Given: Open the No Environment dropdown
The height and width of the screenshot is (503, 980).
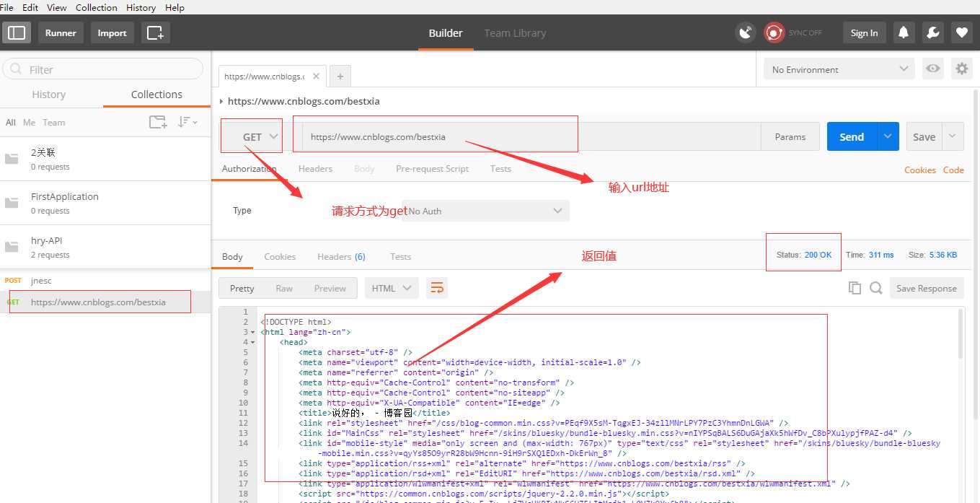Looking at the screenshot, I should pos(839,69).
